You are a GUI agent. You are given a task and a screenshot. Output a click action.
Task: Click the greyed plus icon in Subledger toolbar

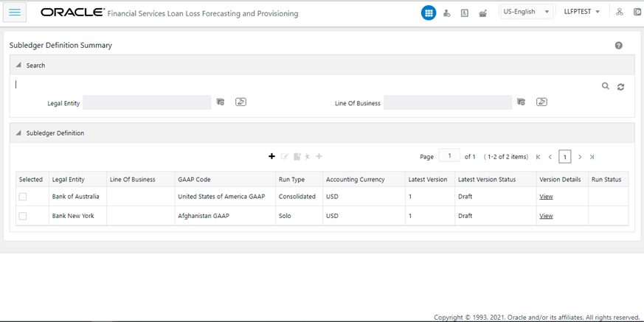(x=319, y=156)
